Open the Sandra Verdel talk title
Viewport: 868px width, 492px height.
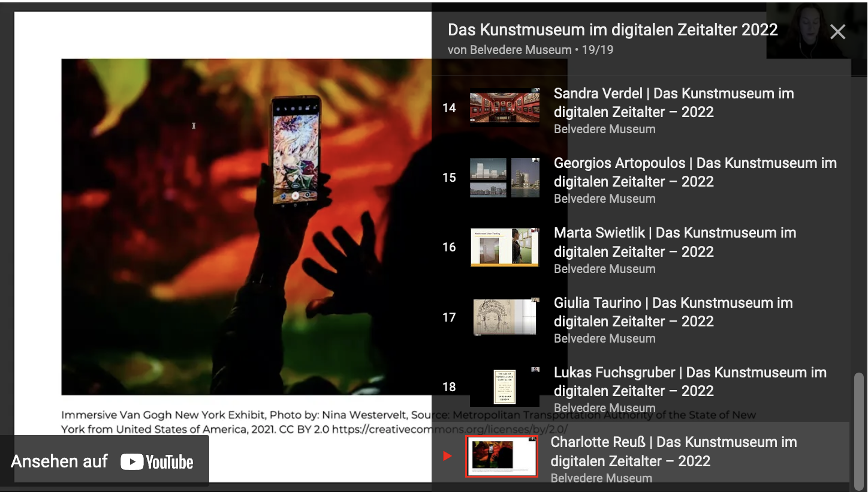point(673,103)
